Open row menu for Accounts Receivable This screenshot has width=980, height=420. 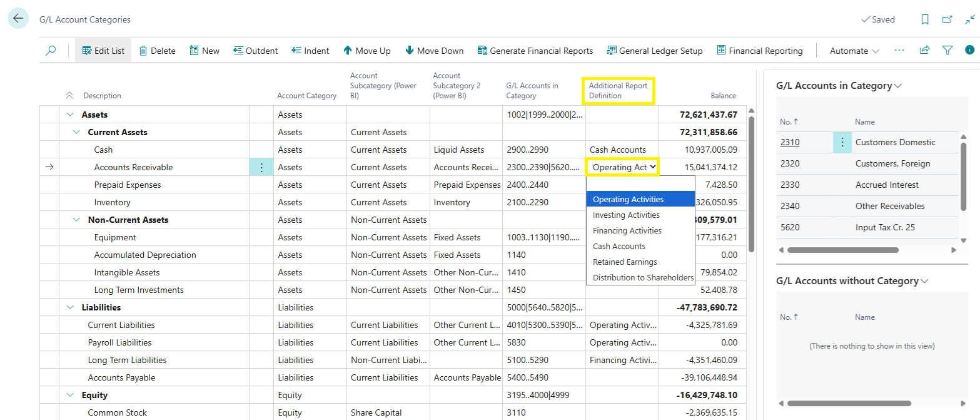point(261,167)
